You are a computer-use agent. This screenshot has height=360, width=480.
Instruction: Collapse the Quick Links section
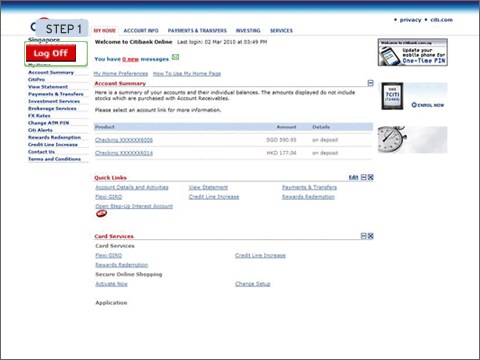(364, 177)
